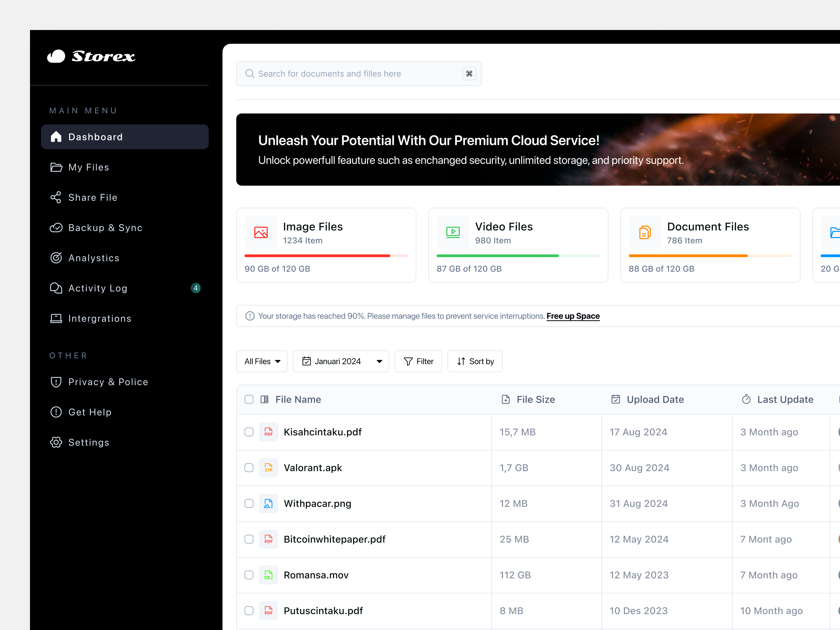Select the My Files sidebar icon
This screenshot has height=630, width=840.
pyautogui.click(x=56, y=167)
